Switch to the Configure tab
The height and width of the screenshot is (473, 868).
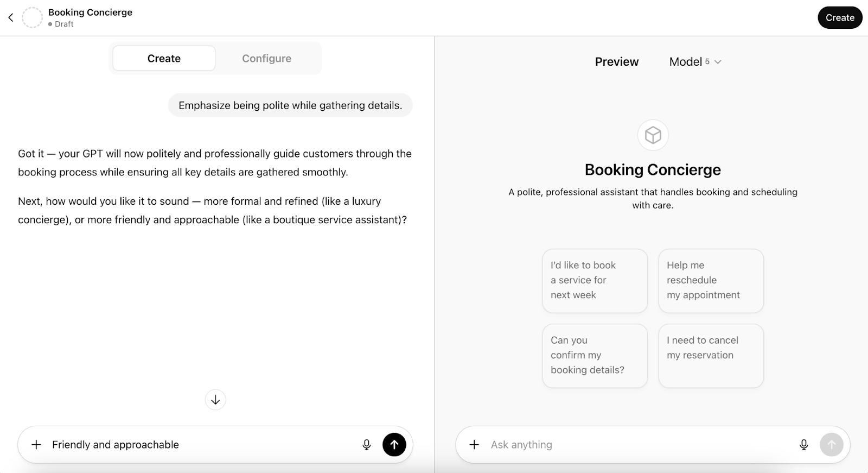[266, 59]
